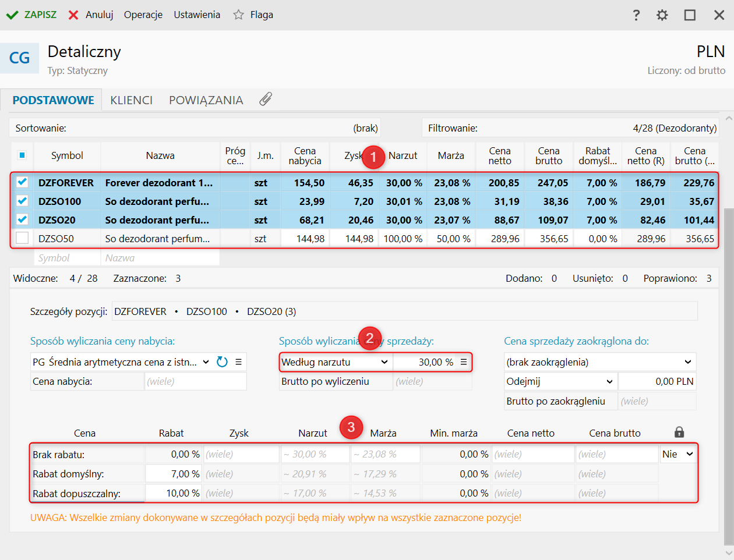This screenshot has height=560, width=734.
Task: Click the paperclip attachments icon
Action: [x=266, y=100]
